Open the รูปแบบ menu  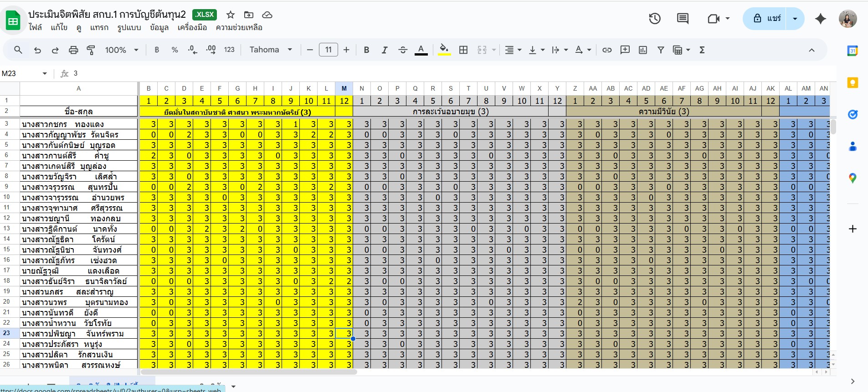[x=129, y=27]
